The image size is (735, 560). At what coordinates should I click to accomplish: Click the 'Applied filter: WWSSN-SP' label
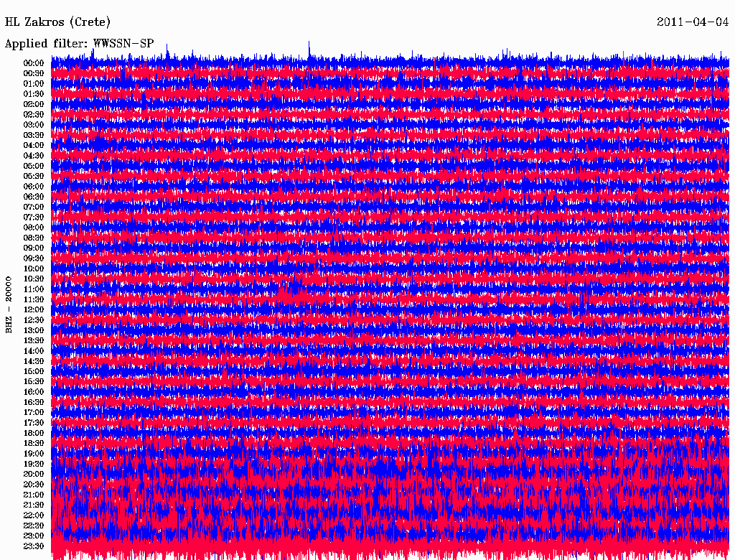(x=79, y=44)
